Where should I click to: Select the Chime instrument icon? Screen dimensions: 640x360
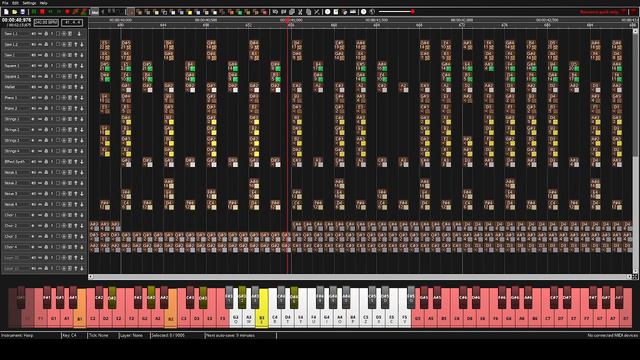click(198, 12)
